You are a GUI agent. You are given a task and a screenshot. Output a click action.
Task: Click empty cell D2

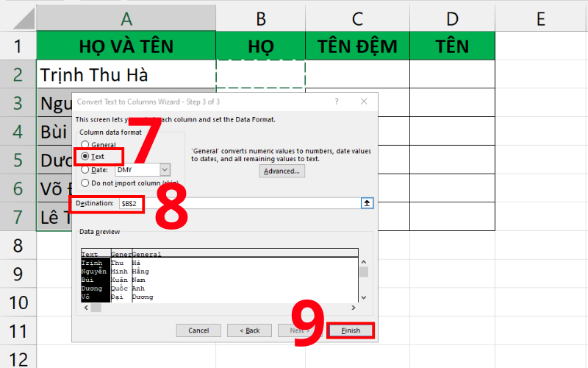click(x=452, y=74)
